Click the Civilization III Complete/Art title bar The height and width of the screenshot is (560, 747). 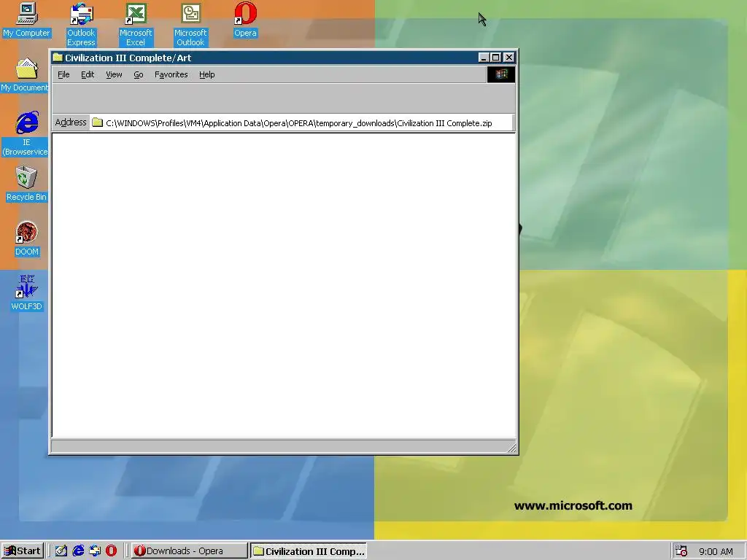(284, 58)
